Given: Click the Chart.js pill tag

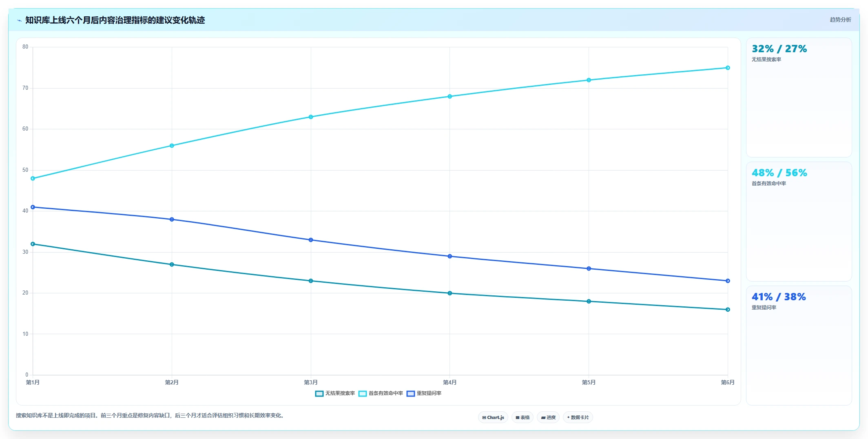Looking at the screenshot, I should pyautogui.click(x=493, y=417).
